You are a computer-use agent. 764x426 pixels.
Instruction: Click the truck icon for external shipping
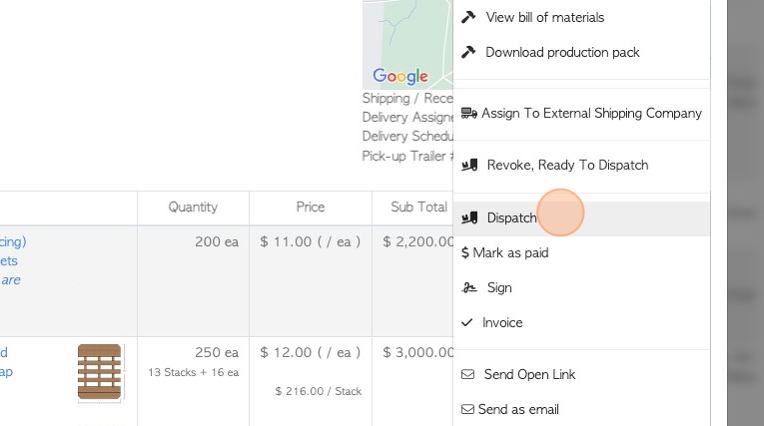point(468,114)
